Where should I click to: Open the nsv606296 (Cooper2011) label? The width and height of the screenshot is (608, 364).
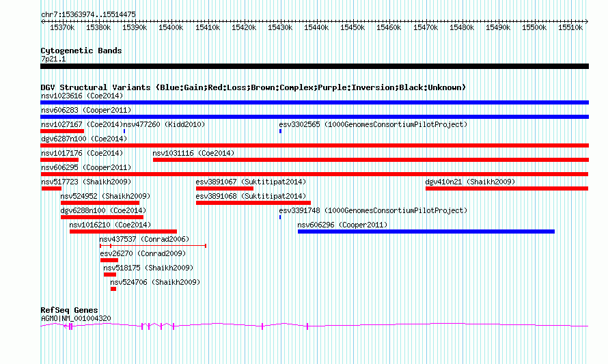(342, 225)
